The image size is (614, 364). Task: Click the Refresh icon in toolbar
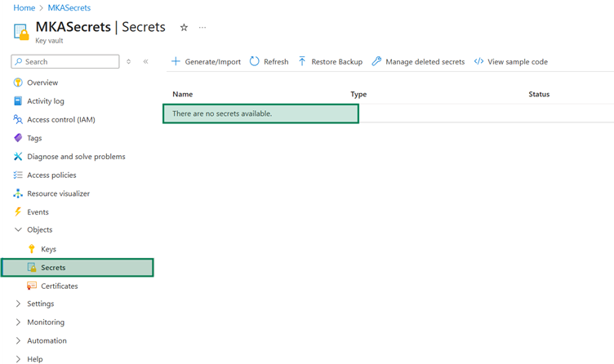click(x=255, y=61)
